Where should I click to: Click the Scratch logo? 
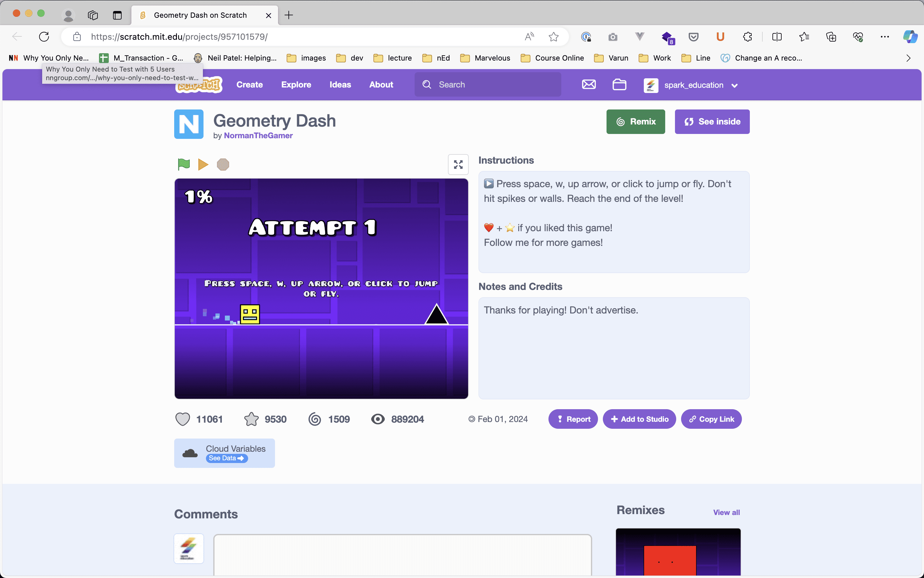199,84
